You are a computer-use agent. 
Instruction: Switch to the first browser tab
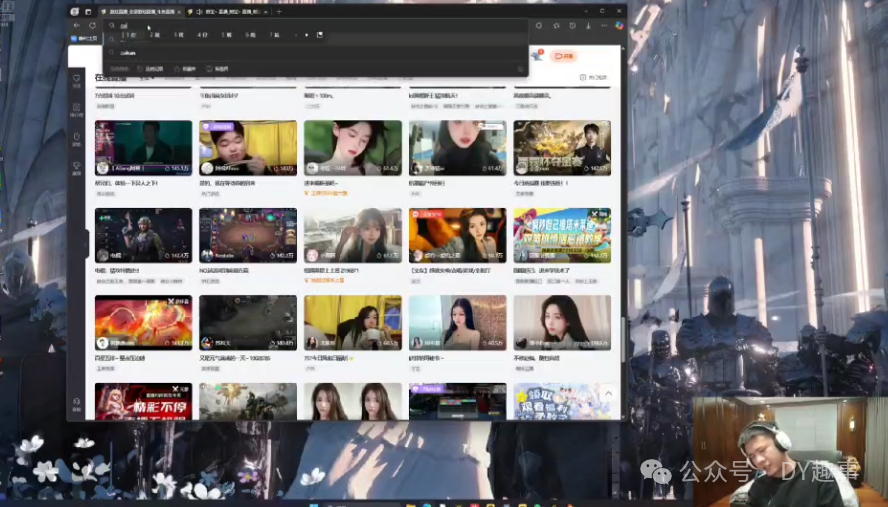pyautogui.click(x=140, y=11)
